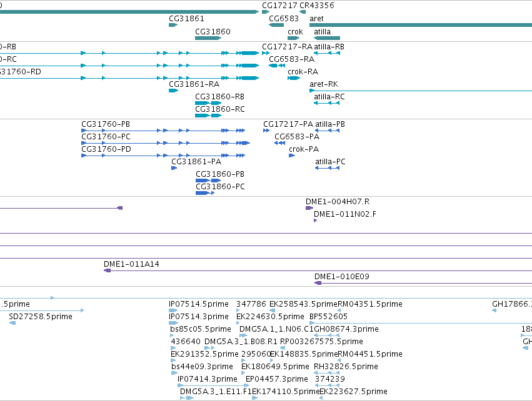Image resolution: width=532 pixels, height=401 pixels.
Task: Select the CG31860 gene feature label
Action: [x=213, y=31]
